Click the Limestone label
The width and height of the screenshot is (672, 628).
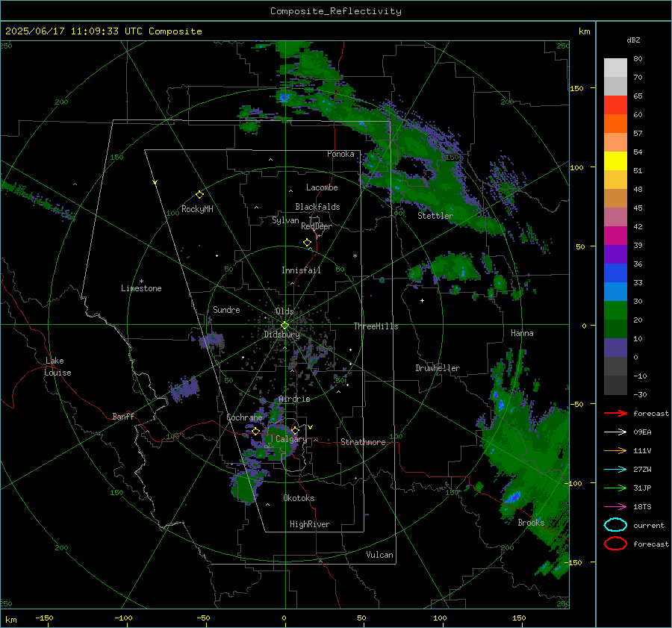[x=141, y=288]
